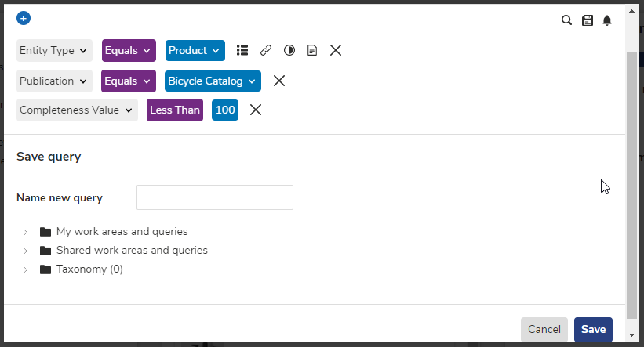This screenshot has width=644, height=347.
Task: Click the document icon in Entity Type row
Action: (x=312, y=50)
